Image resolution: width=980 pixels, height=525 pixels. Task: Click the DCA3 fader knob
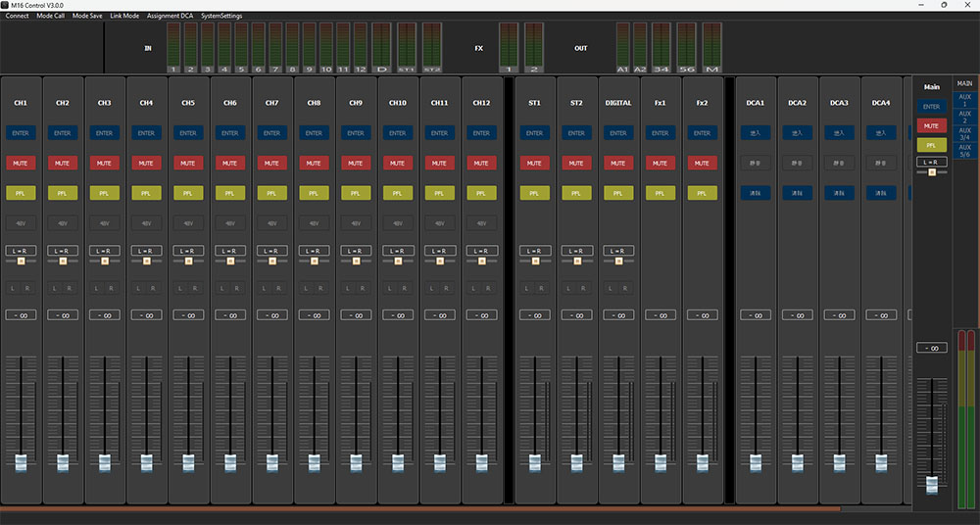[x=839, y=463]
